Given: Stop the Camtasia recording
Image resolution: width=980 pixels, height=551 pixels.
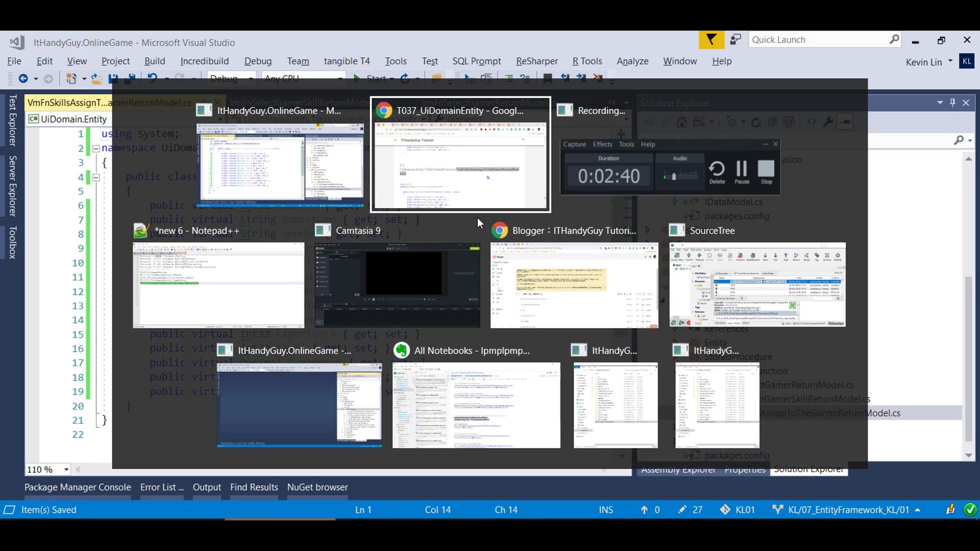Looking at the screenshot, I should (766, 172).
